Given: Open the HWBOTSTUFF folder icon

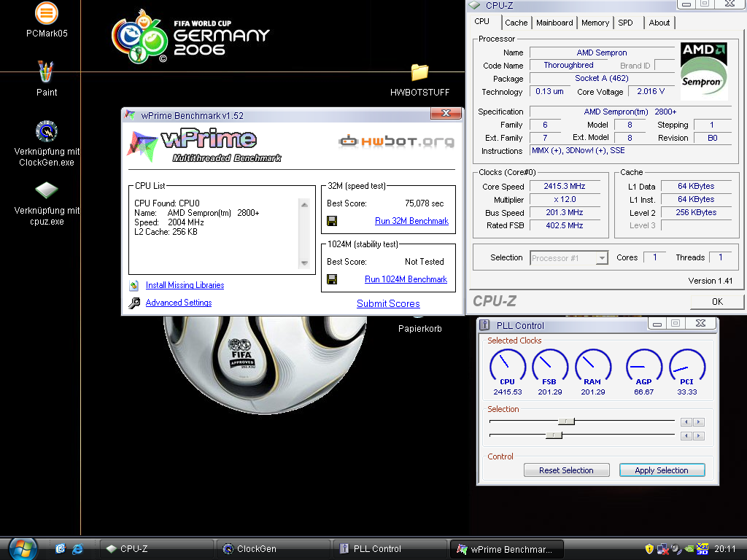Looking at the screenshot, I should coord(419,72).
